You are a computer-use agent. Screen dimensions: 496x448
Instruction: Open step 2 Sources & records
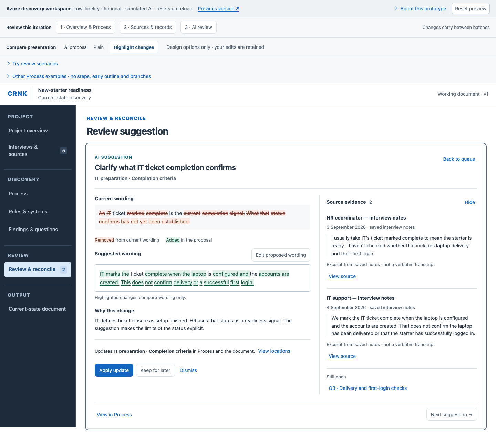(x=148, y=27)
